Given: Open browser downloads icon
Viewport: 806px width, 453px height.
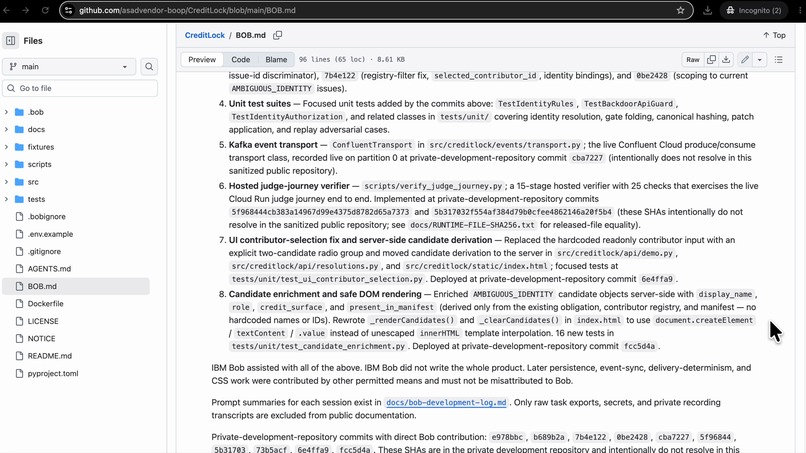Looking at the screenshot, I should (708, 10).
